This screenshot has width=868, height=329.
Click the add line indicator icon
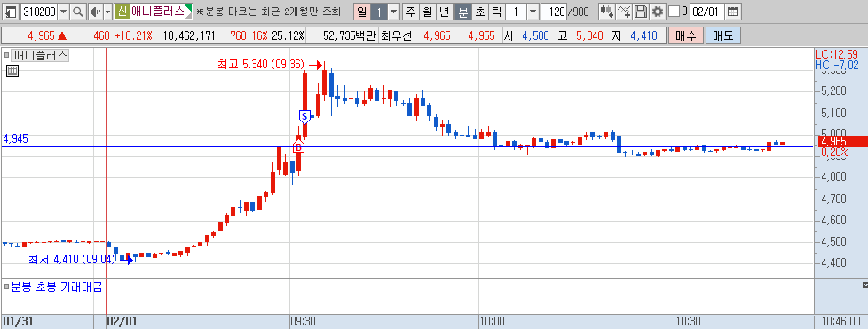click(x=624, y=11)
